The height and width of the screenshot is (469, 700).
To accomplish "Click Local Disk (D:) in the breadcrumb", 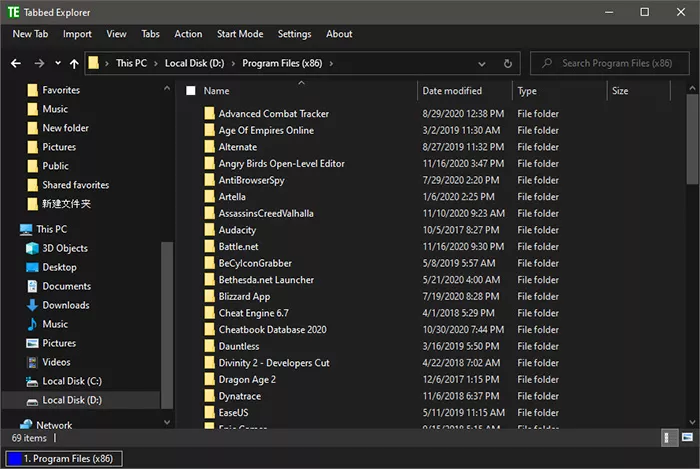I will [195, 63].
